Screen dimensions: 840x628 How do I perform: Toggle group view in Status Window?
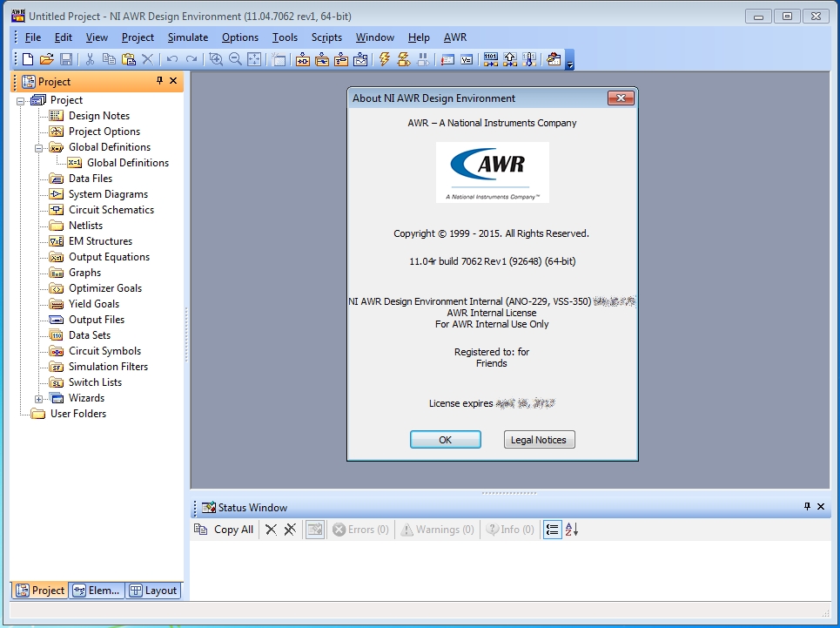553,530
